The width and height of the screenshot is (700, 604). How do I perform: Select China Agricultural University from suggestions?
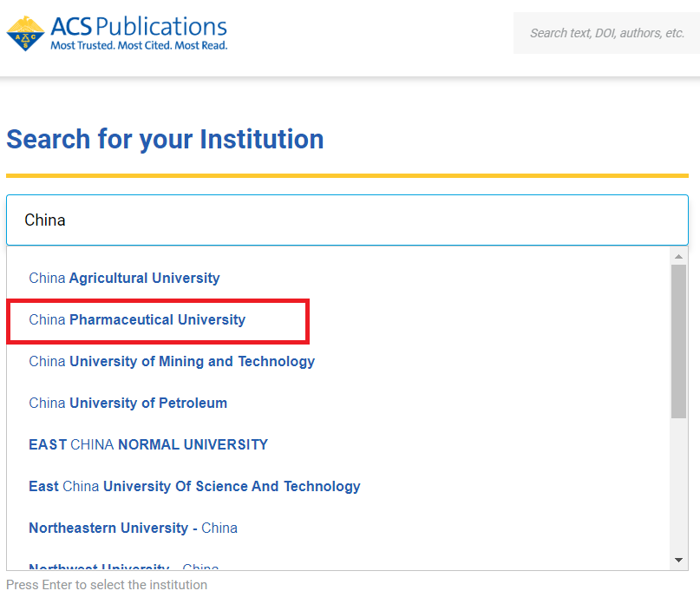tap(124, 279)
